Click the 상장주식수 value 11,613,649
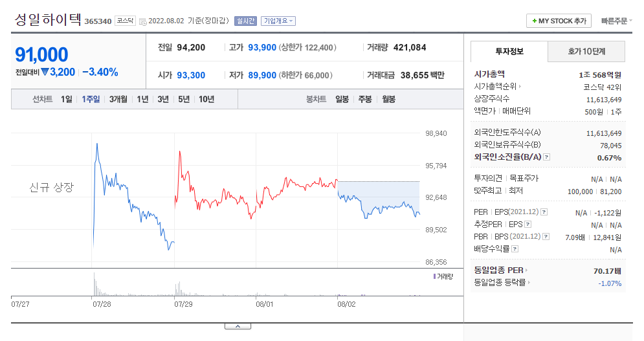 tap(604, 100)
